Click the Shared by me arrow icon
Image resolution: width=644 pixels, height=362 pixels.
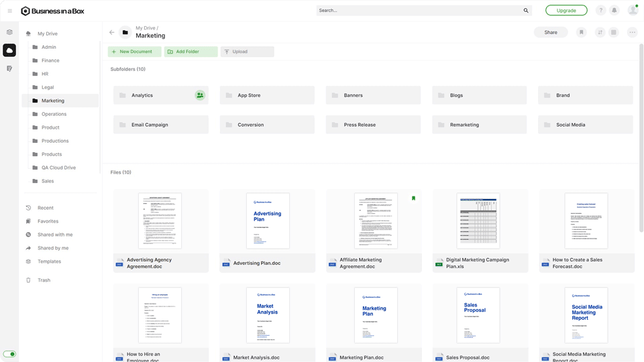[x=28, y=248]
